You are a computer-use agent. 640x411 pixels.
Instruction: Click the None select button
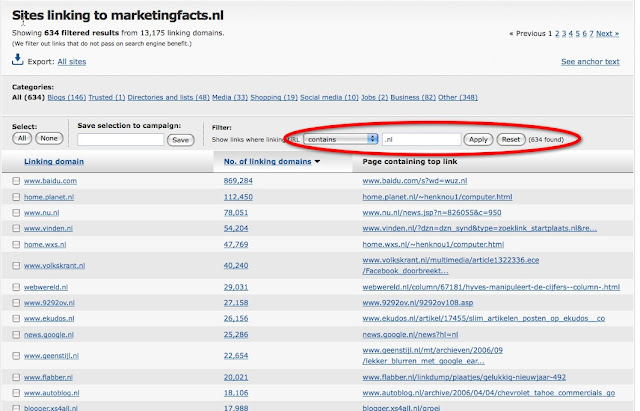click(49, 139)
